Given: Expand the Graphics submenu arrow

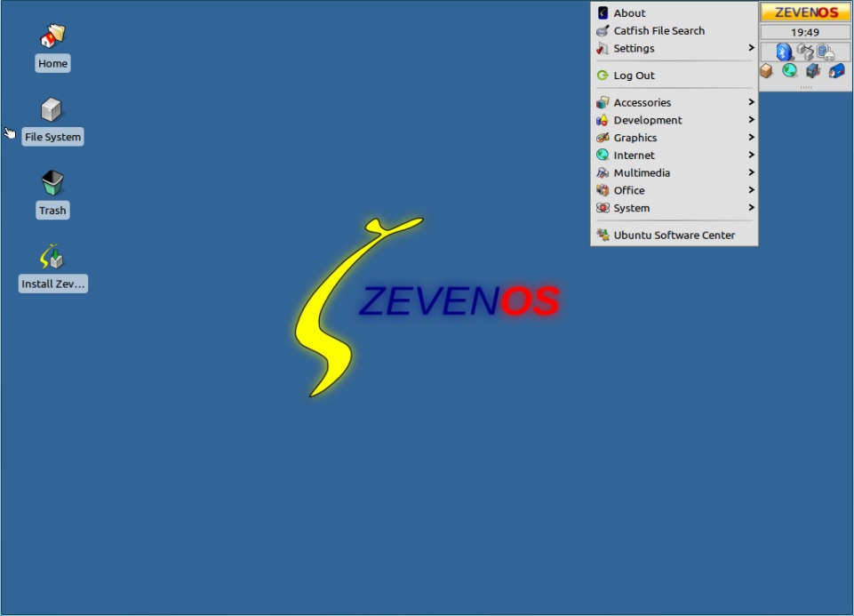Looking at the screenshot, I should [x=751, y=137].
